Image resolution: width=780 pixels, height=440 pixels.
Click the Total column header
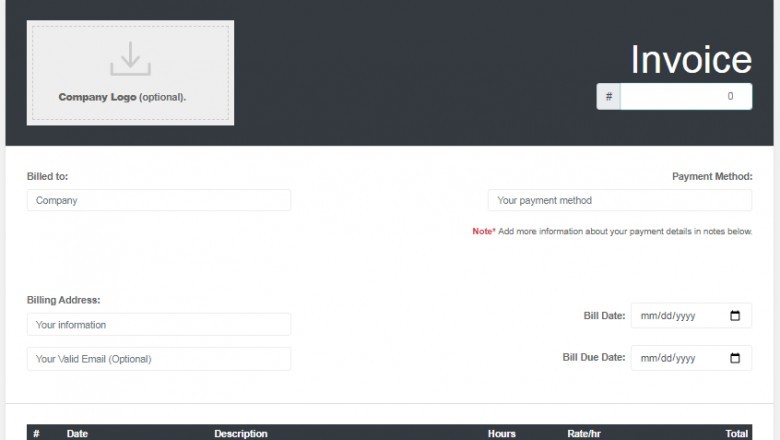click(736, 434)
